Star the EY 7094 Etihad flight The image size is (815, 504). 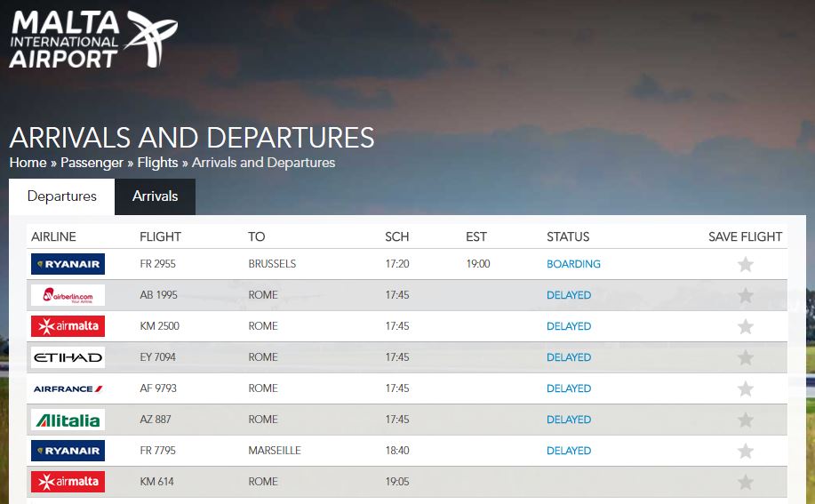(x=746, y=357)
